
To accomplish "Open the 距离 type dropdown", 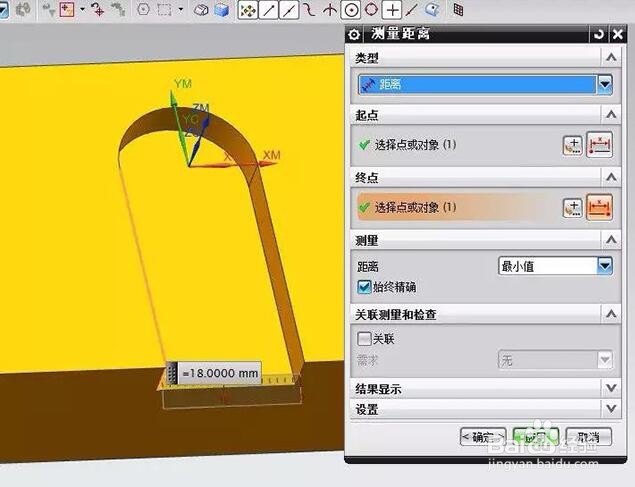I will click(605, 85).
